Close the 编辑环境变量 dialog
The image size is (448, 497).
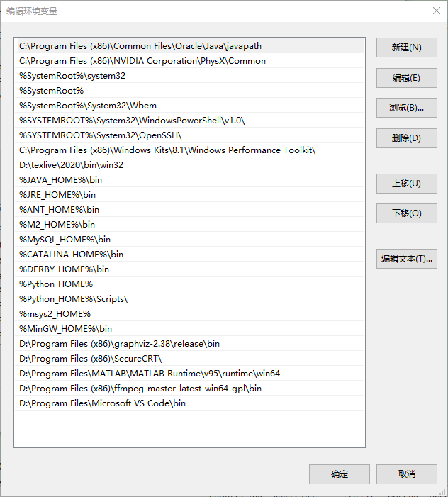tap(436, 11)
